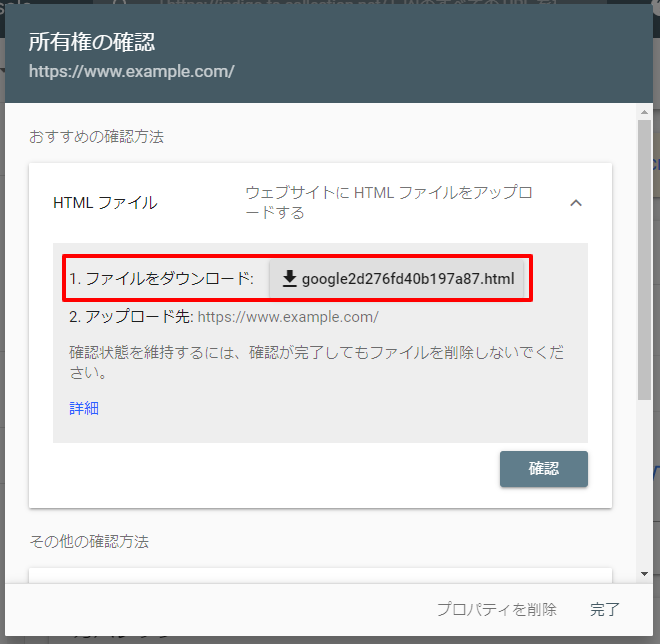Click the download arrow icon beside the filename
The width and height of the screenshot is (660, 644).
[290, 279]
